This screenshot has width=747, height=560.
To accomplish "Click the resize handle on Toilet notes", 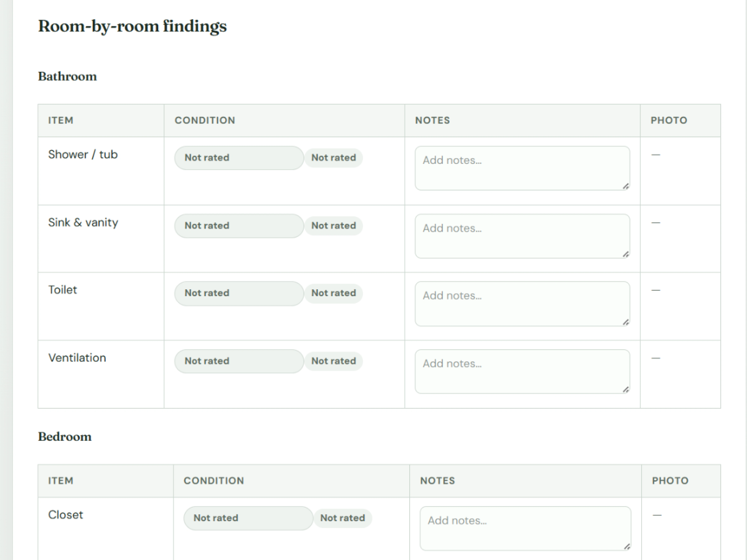I will click(626, 322).
